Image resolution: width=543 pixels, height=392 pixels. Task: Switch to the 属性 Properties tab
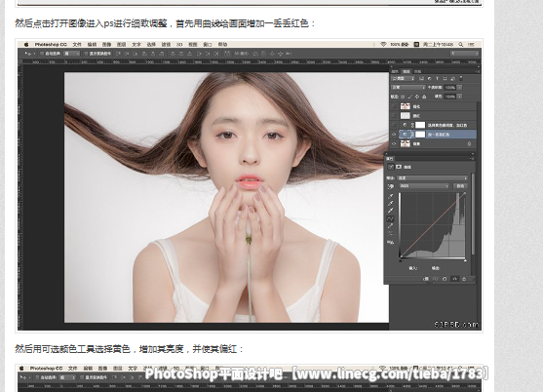point(390,159)
